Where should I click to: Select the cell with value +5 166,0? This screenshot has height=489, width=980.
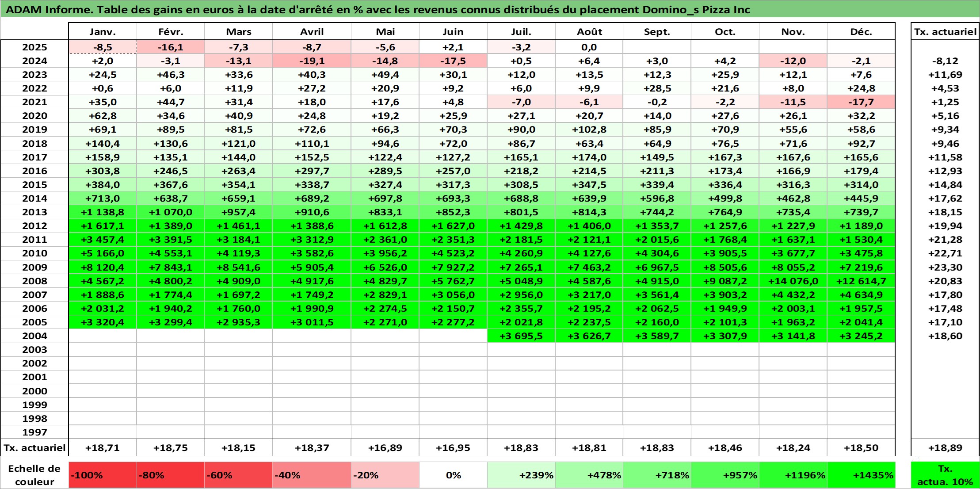[x=103, y=253]
